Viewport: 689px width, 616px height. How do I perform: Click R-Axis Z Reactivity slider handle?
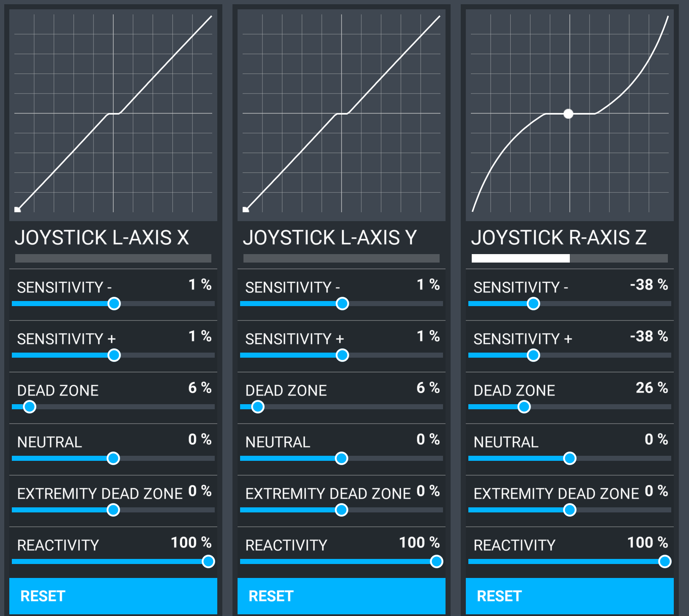click(665, 561)
